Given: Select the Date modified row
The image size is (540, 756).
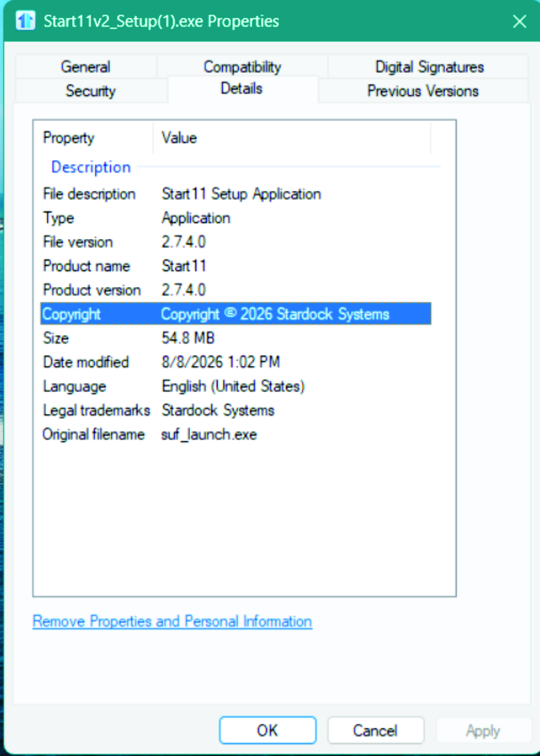Looking at the screenshot, I should coord(236,362).
